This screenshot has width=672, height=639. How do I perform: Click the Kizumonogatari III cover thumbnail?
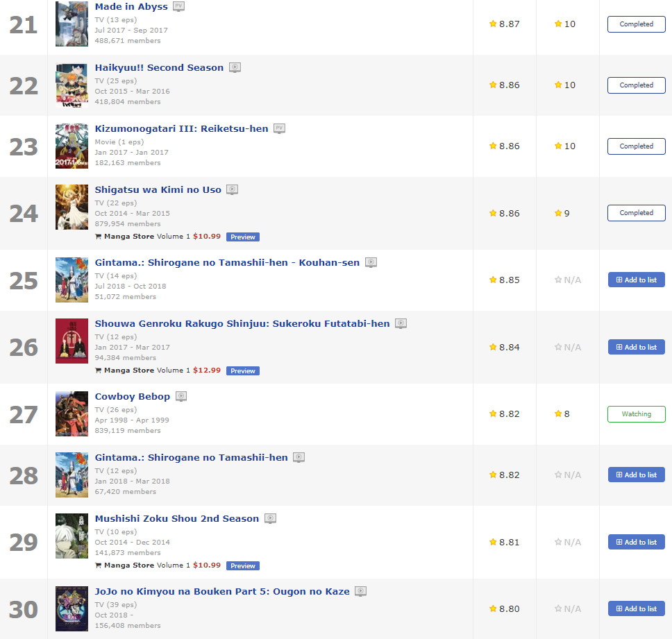[72, 146]
